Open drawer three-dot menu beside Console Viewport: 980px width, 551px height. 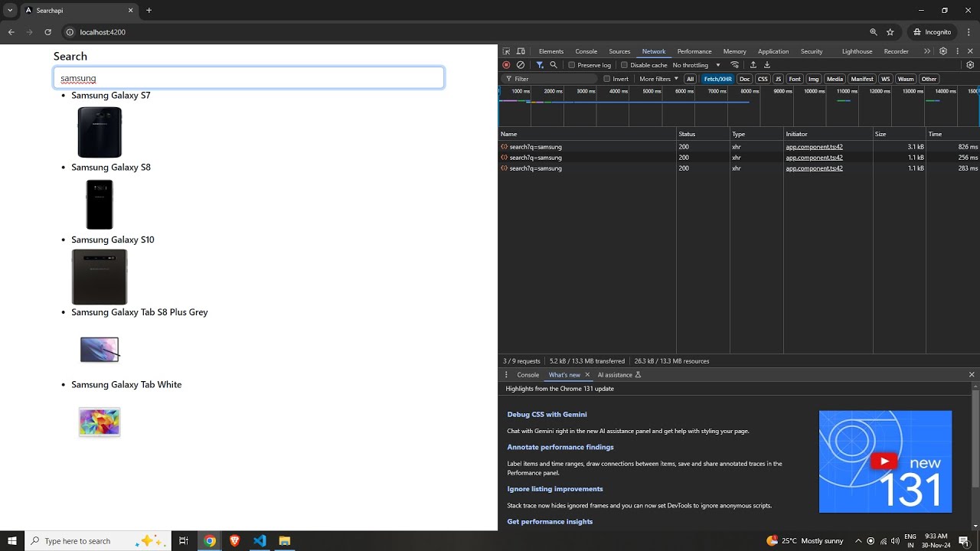click(x=506, y=375)
